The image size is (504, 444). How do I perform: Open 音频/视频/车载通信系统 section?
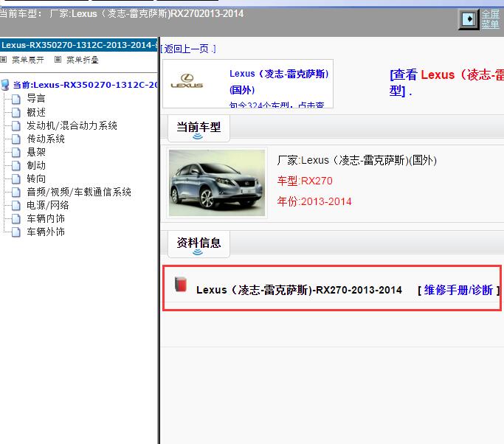click(79, 192)
